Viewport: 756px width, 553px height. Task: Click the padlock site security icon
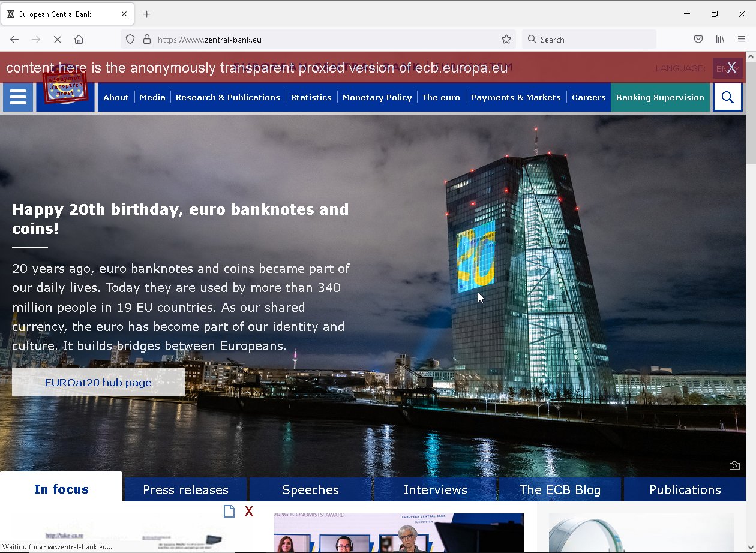coord(146,40)
